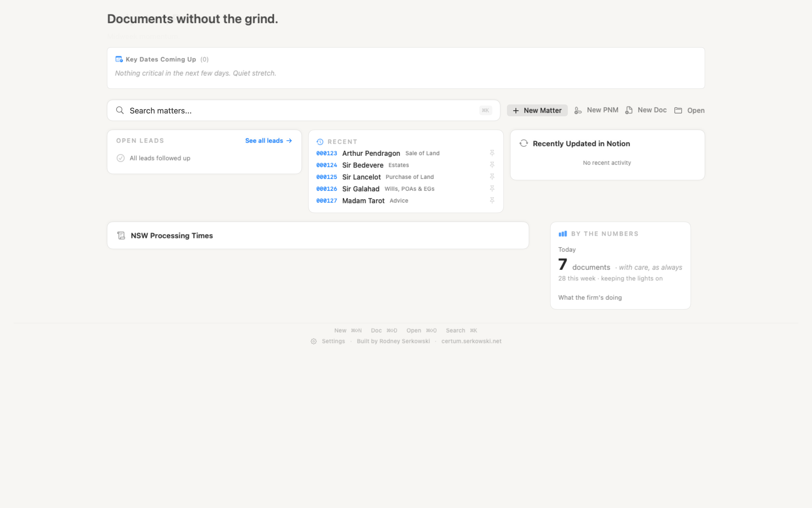Expand the NSW Processing Times panel
The width and height of the screenshot is (812, 508).
(318, 236)
